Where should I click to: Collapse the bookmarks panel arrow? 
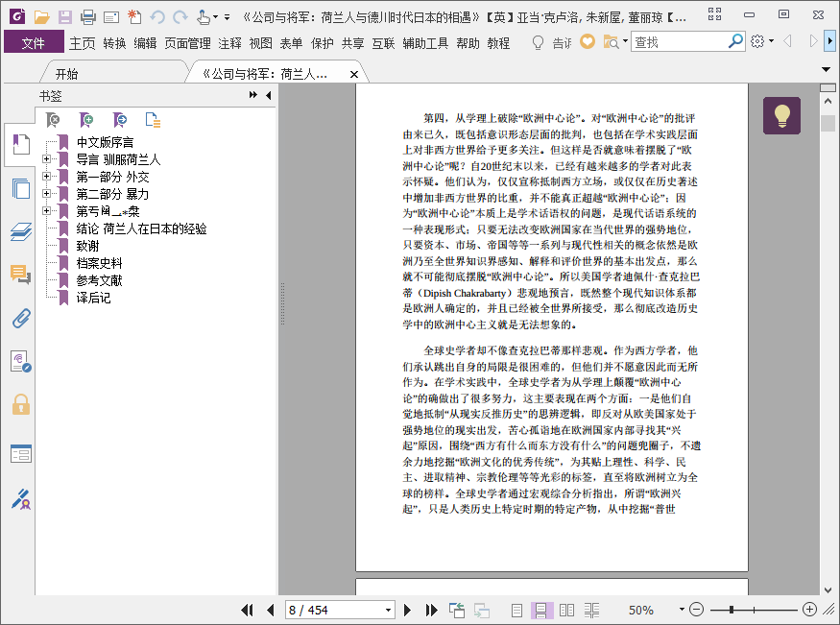(269, 95)
